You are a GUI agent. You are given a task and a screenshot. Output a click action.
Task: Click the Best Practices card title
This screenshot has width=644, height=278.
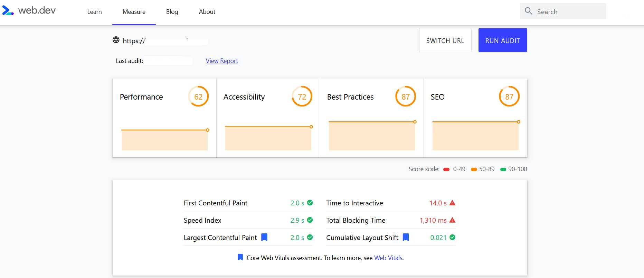(350, 97)
